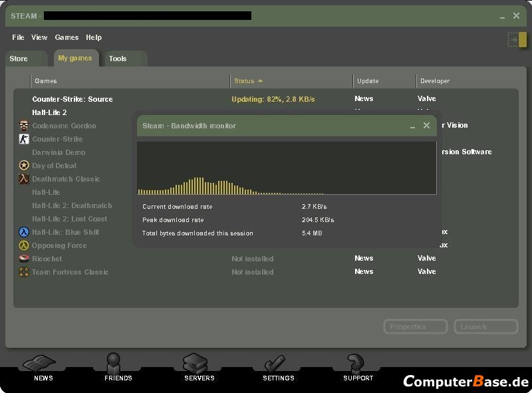The width and height of the screenshot is (532, 393).
Task: Select Darwinia Demo in the list
Action: click(59, 152)
